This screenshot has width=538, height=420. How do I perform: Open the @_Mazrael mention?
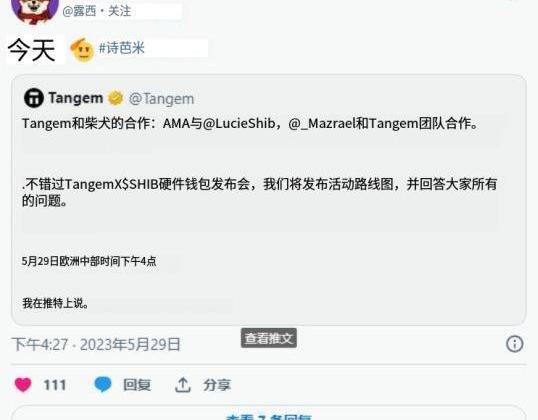click(321, 124)
